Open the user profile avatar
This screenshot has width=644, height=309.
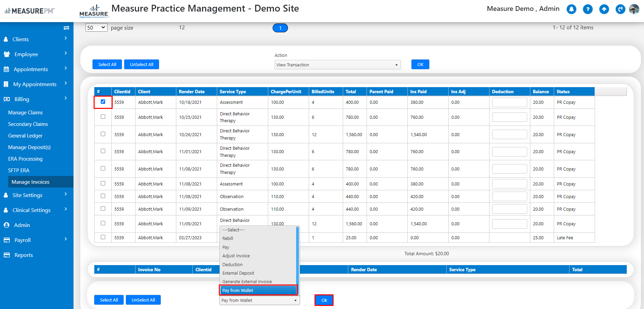point(634,9)
